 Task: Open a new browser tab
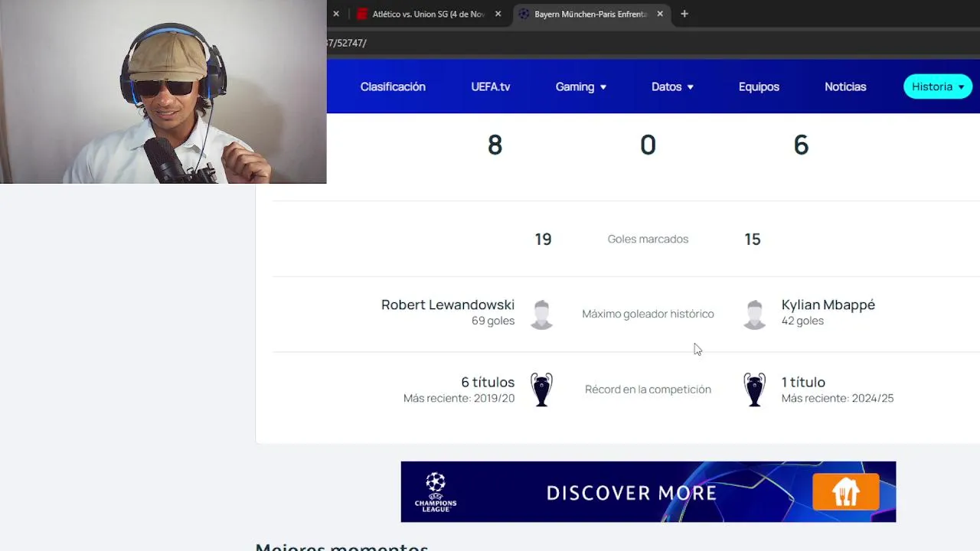point(684,14)
